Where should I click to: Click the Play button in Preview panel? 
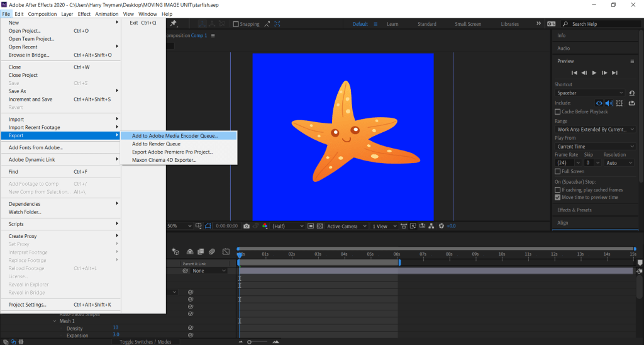tap(594, 73)
